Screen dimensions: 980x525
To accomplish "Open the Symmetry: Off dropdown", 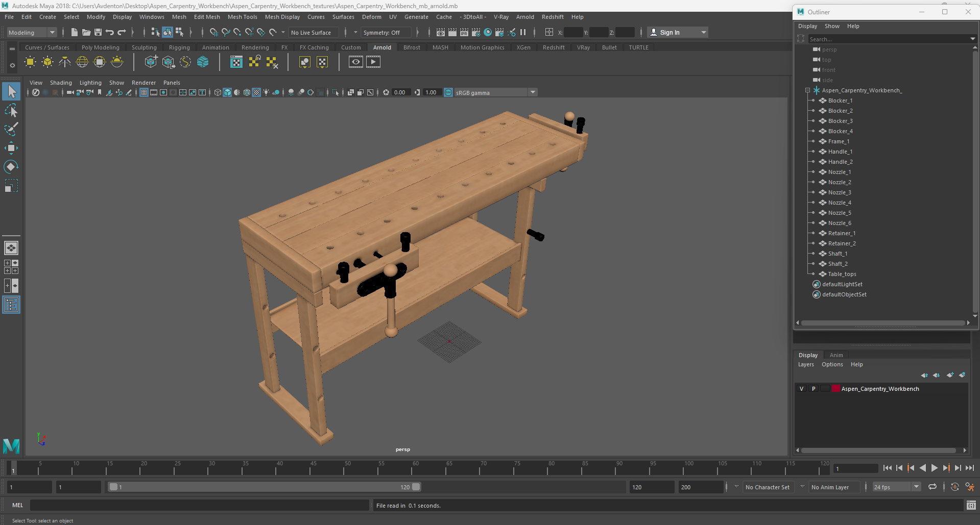I will click(386, 32).
